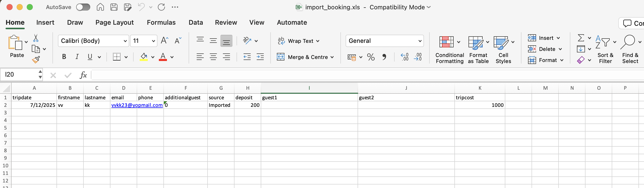Screen dimensions: 644x188
Task: Open the vvkk23@yopmail.com email link
Action: coord(137,105)
